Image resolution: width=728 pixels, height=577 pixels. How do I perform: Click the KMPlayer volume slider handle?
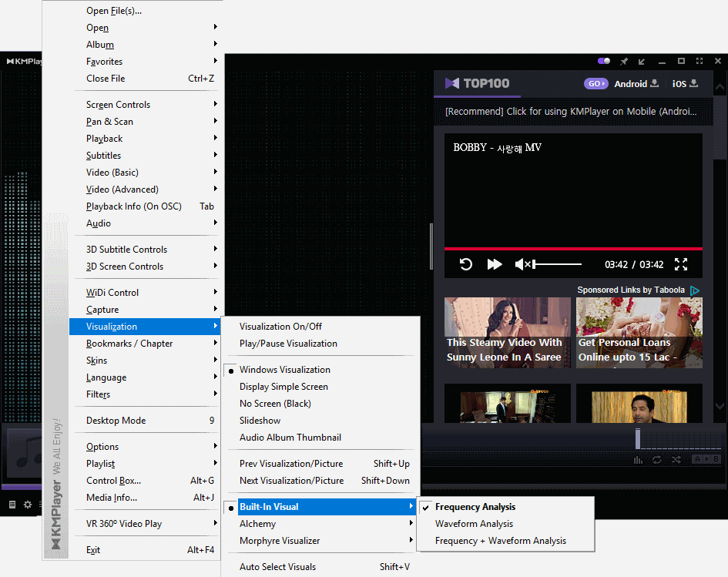pos(638,438)
